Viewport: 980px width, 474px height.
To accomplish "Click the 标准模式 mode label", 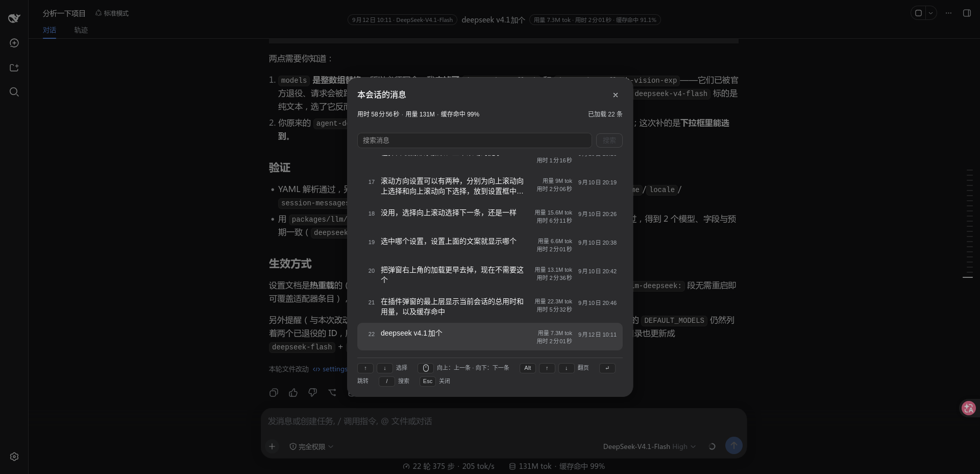I will (112, 13).
